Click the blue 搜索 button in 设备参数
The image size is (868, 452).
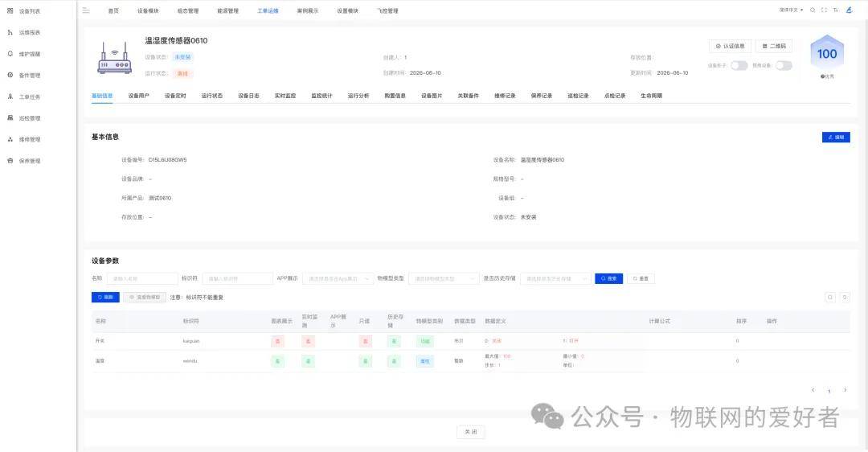pos(609,278)
